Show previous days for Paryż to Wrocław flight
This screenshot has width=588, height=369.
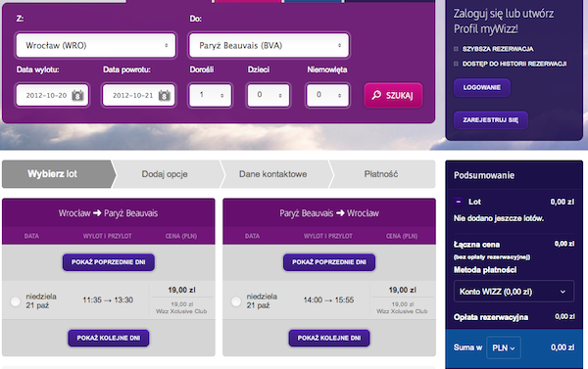point(329,262)
